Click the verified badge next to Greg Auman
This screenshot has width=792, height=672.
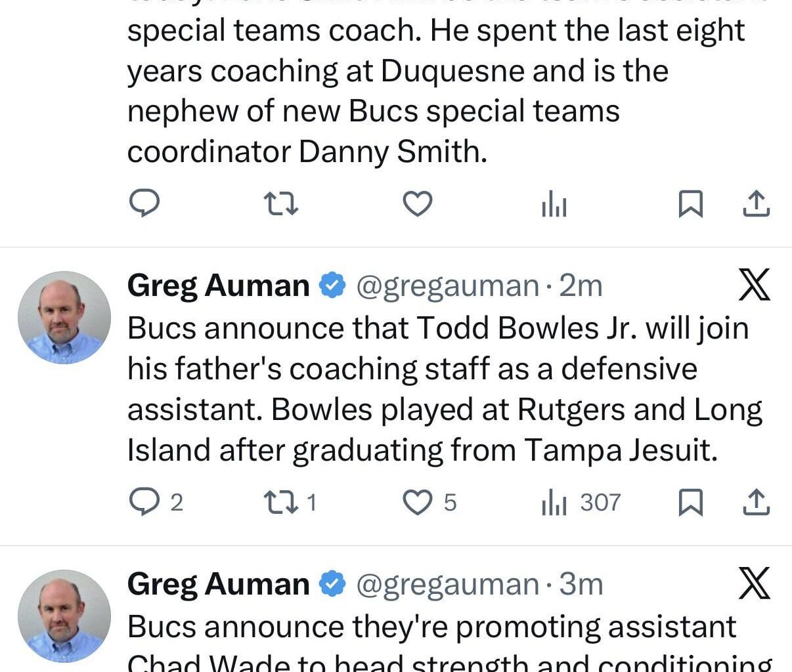(x=332, y=285)
